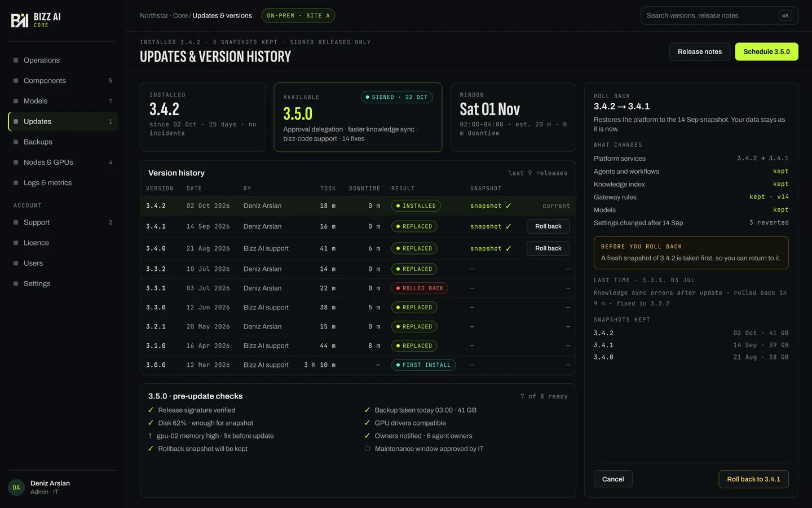
Task: Click Roll back for version 3.4.0
Action: coord(548,248)
